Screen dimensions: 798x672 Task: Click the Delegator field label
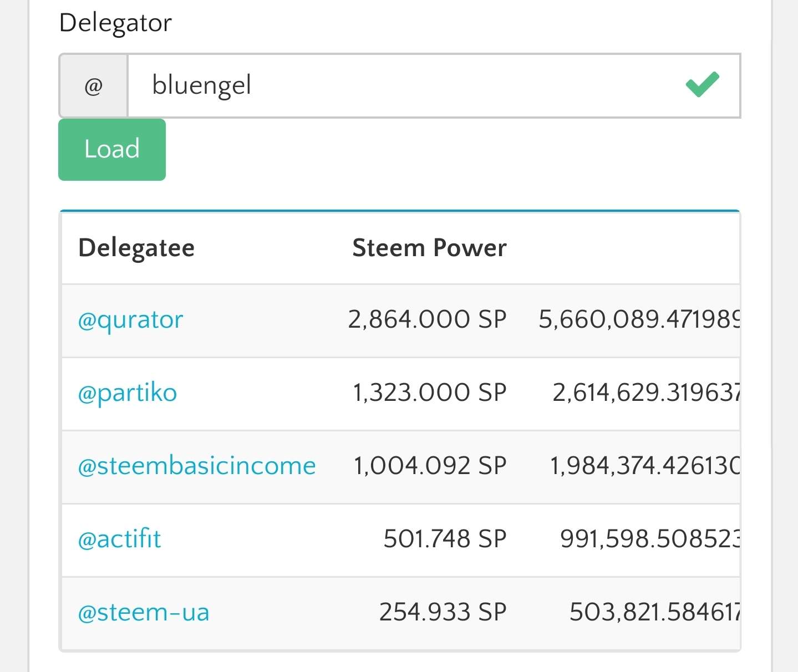point(115,23)
